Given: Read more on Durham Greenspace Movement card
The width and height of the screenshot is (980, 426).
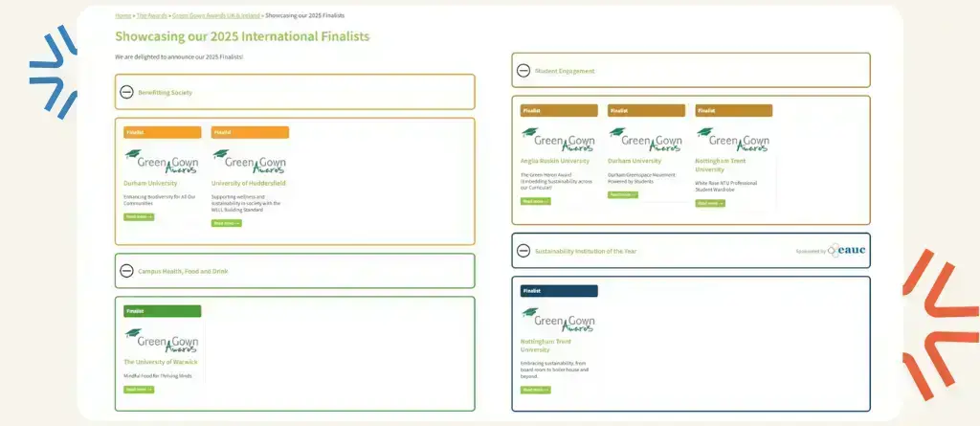Looking at the screenshot, I should click(x=622, y=195).
